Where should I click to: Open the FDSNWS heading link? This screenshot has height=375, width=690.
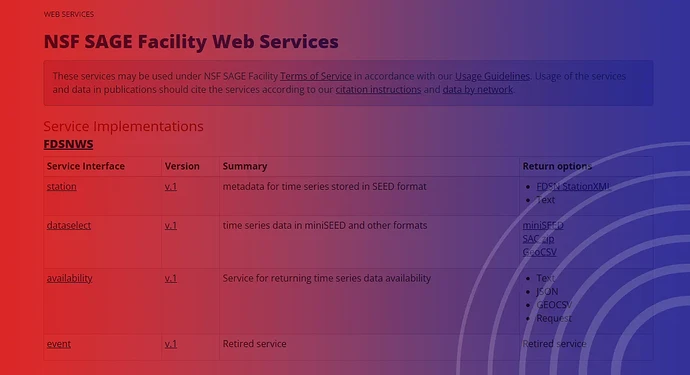click(x=68, y=144)
